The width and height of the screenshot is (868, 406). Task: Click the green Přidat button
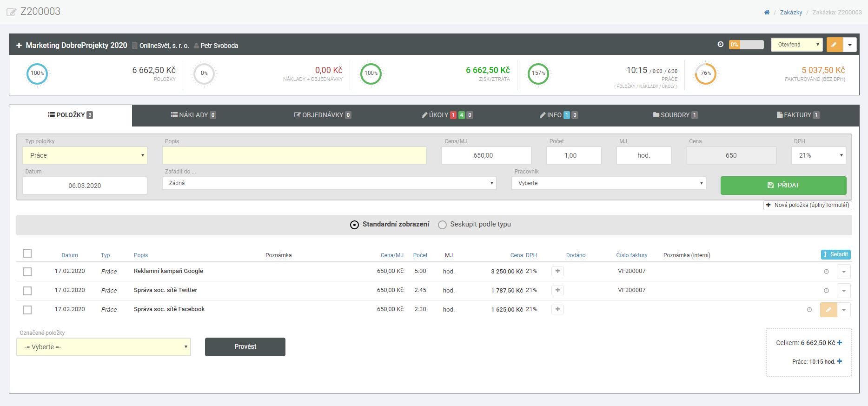coord(783,185)
